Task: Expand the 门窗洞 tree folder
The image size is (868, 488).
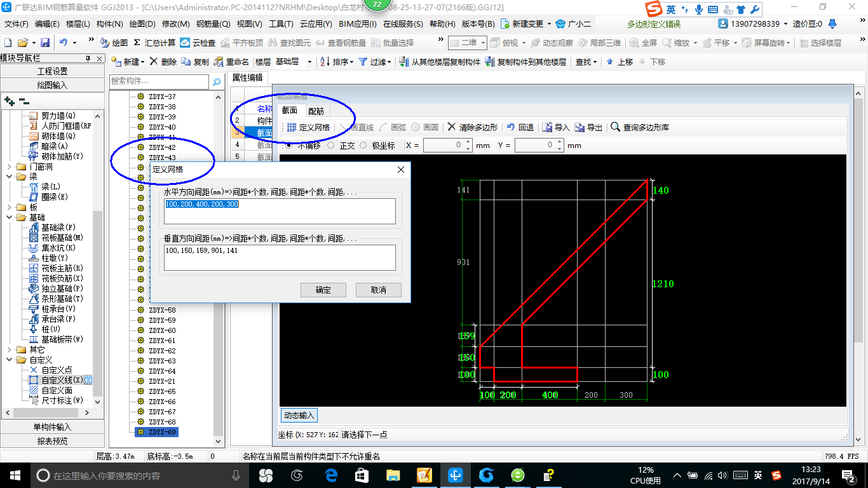Action: [10, 166]
